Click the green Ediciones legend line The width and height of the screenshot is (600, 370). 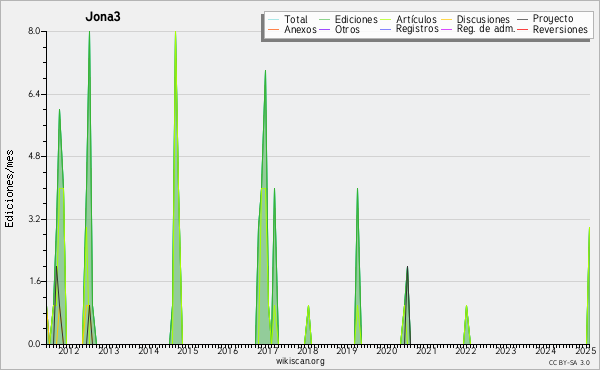(324, 19)
